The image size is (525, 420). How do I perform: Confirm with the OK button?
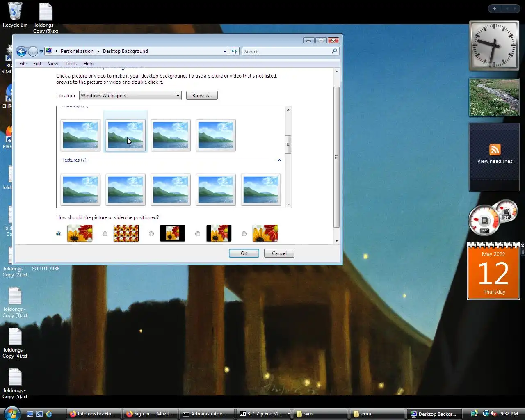pyautogui.click(x=244, y=253)
